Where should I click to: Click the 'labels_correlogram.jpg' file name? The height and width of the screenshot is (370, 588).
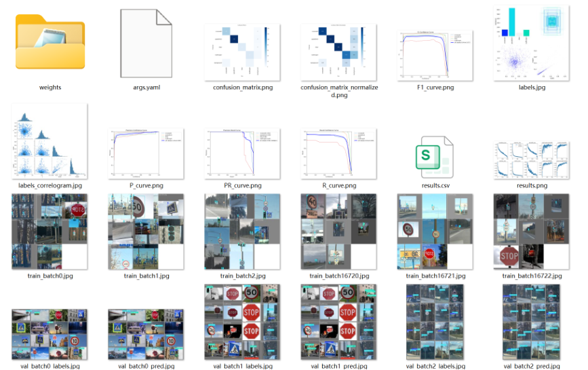[x=50, y=185]
